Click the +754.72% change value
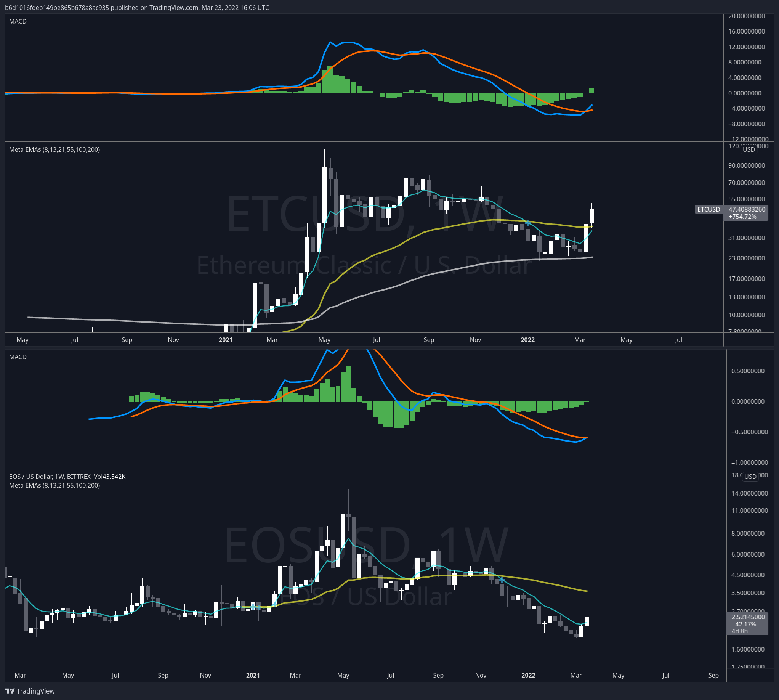This screenshot has width=779, height=700. click(742, 217)
